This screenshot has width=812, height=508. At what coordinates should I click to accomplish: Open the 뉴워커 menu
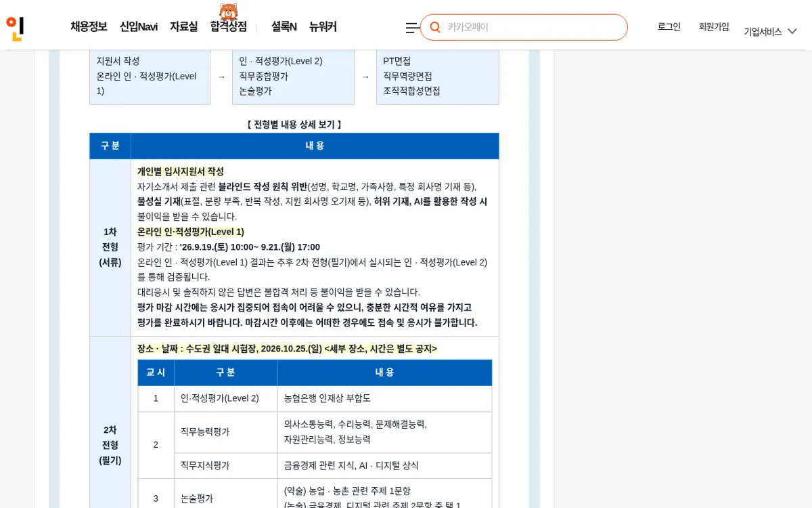click(x=323, y=26)
